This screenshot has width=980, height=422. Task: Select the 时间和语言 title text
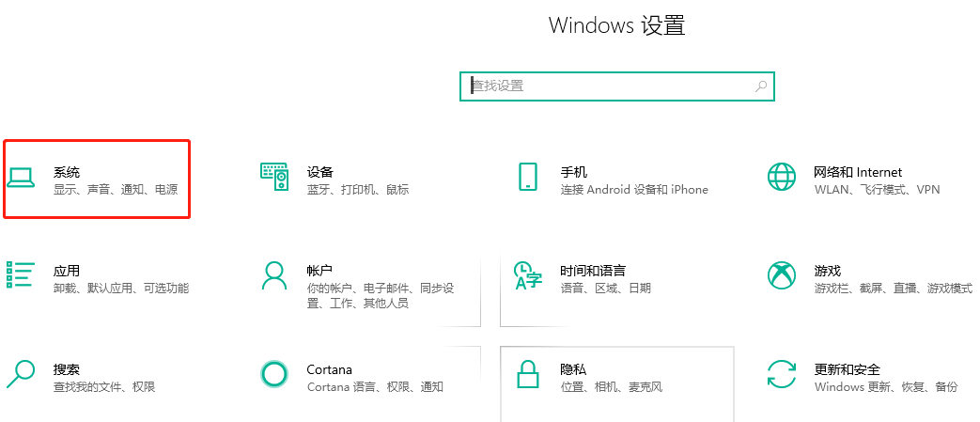tap(593, 271)
